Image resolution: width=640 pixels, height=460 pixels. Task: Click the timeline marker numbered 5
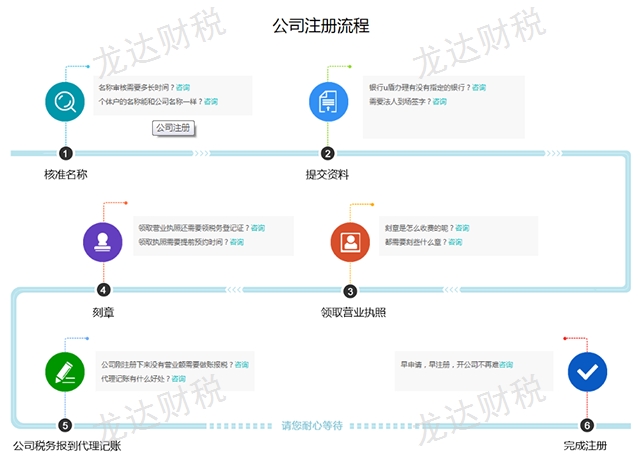point(65,425)
